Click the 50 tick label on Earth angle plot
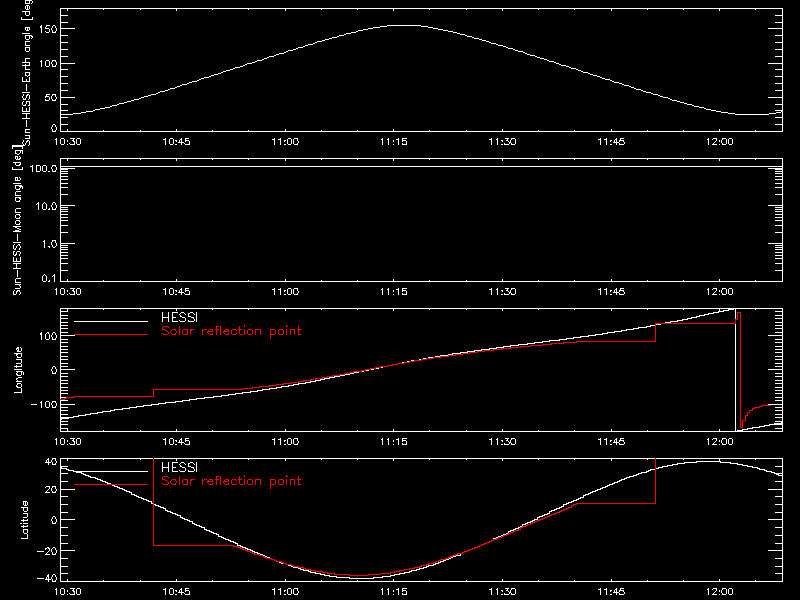 pyautogui.click(x=51, y=97)
